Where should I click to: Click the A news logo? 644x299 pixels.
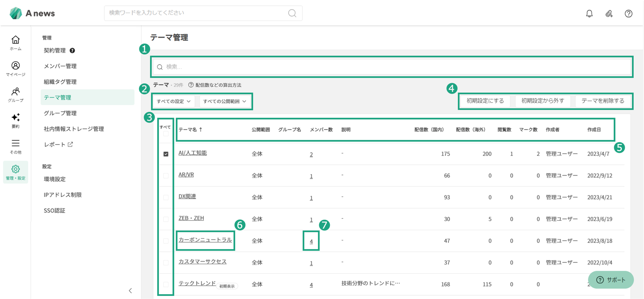click(x=32, y=13)
